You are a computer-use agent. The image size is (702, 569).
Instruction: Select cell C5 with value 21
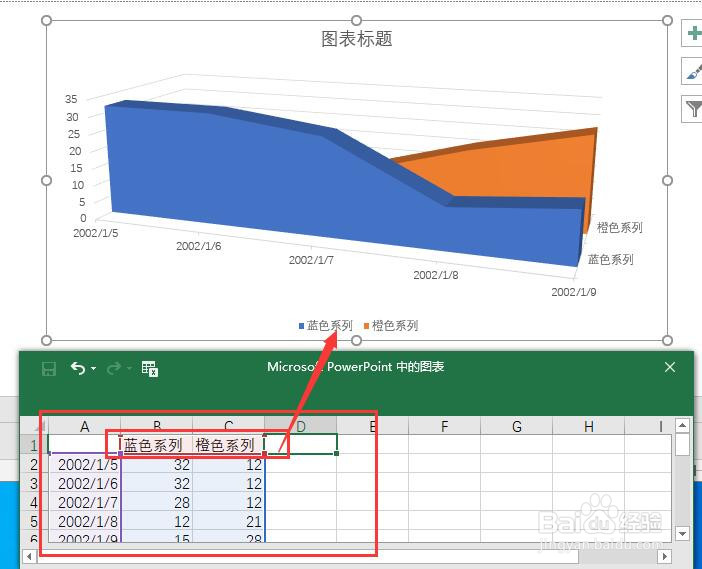229,521
